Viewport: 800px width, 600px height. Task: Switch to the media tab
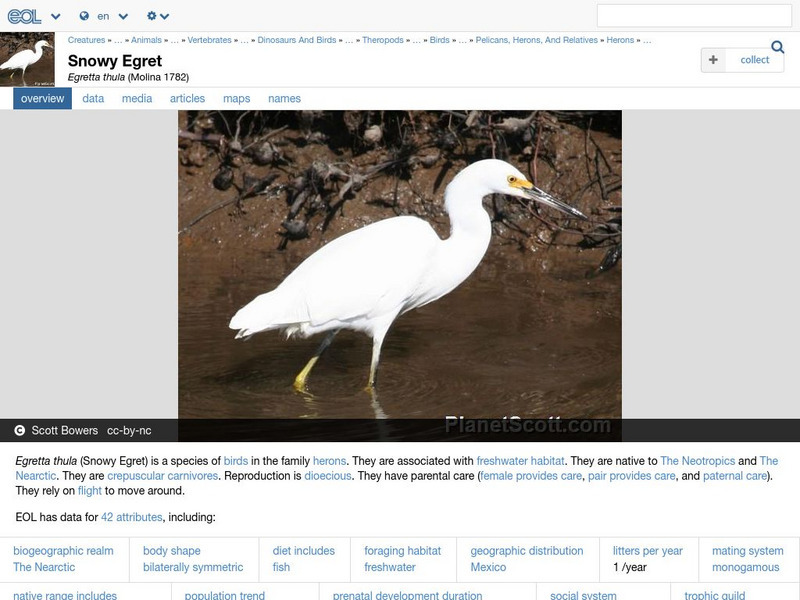136,98
